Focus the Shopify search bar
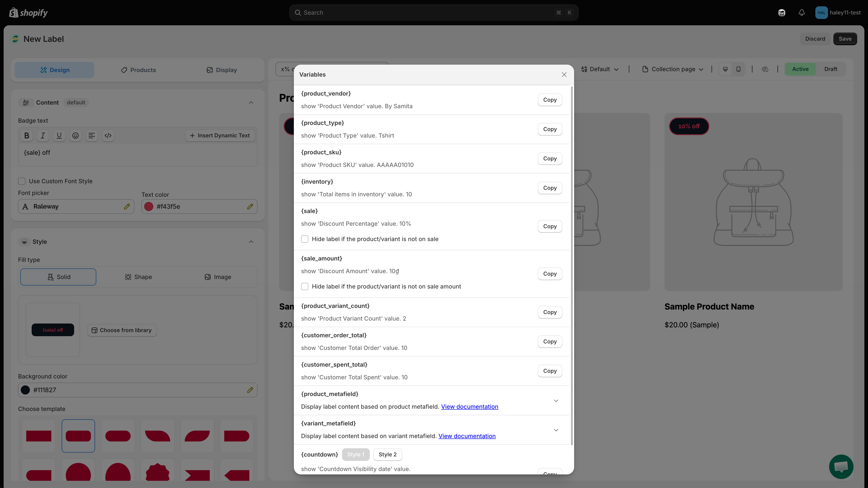The height and width of the screenshot is (488, 868). 434,12
